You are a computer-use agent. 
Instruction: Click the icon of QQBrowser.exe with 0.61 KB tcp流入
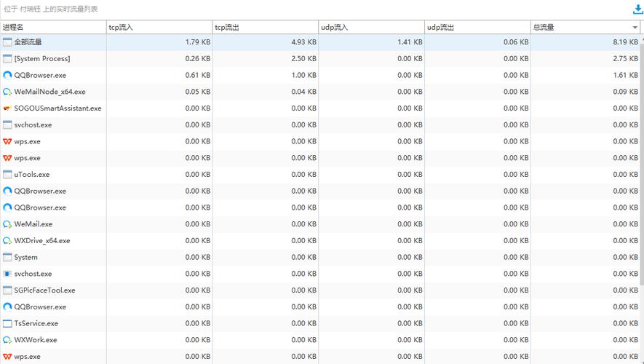coord(7,75)
